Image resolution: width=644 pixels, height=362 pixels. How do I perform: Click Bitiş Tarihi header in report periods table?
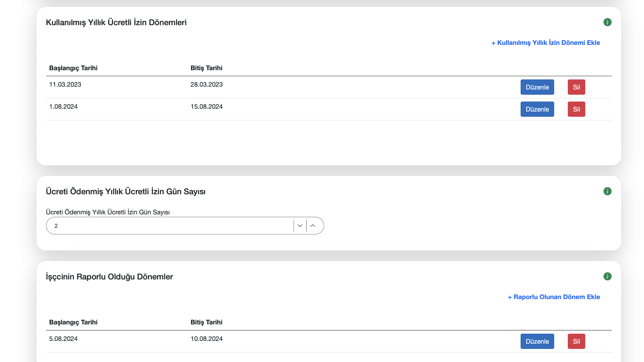(206, 322)
